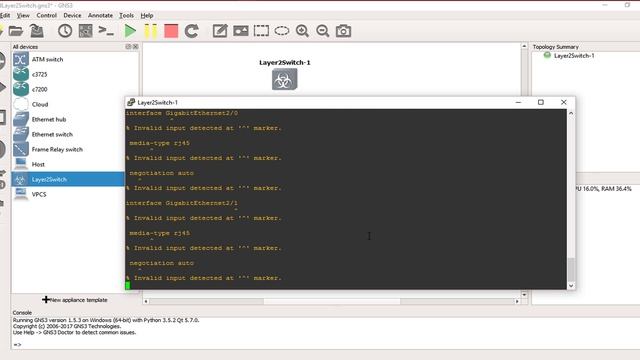Open snapshot manager clock icon
This screenshot has width=640, height=360.
[65, 31]
